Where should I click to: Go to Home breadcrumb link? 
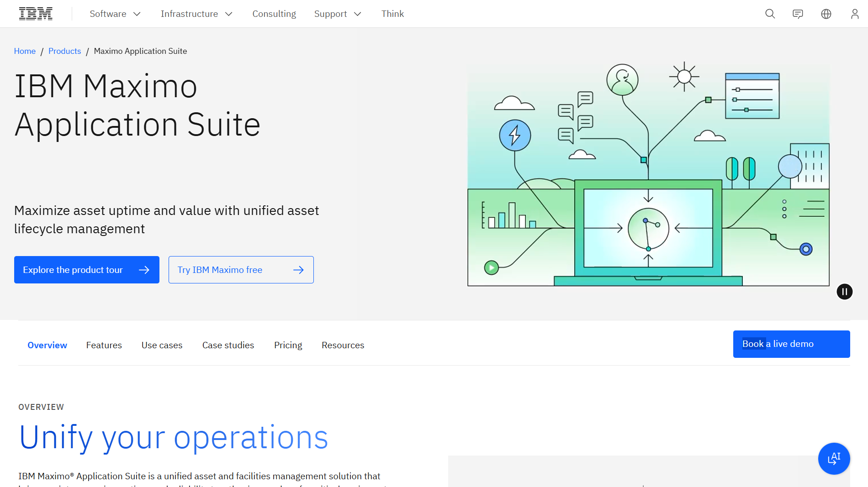click(25, 51)
